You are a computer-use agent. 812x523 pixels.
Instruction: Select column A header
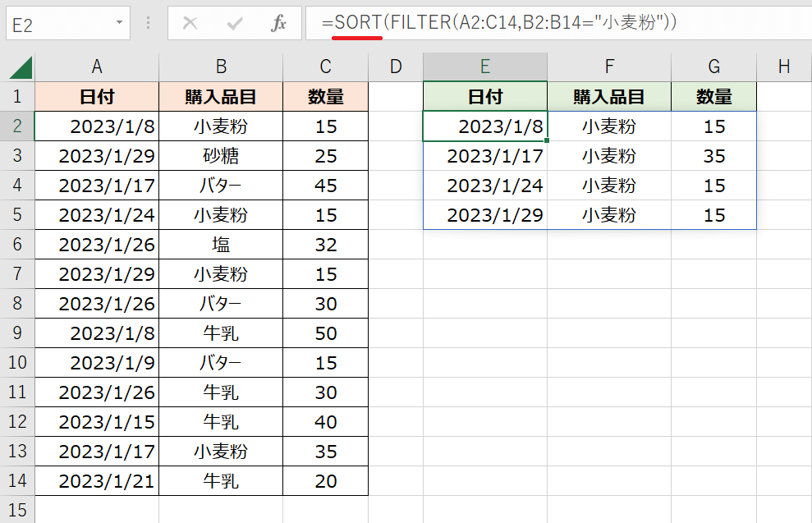(x=97, y=67)
